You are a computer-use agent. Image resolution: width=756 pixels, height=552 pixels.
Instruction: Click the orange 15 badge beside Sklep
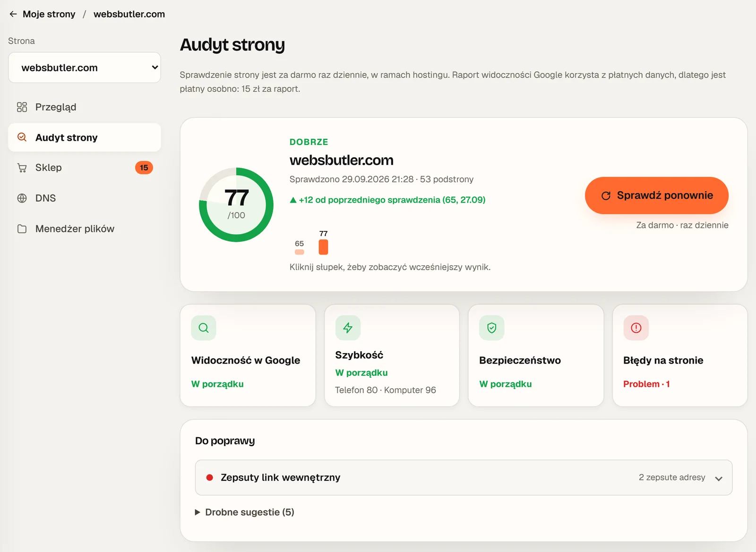[x=144, y=168]
